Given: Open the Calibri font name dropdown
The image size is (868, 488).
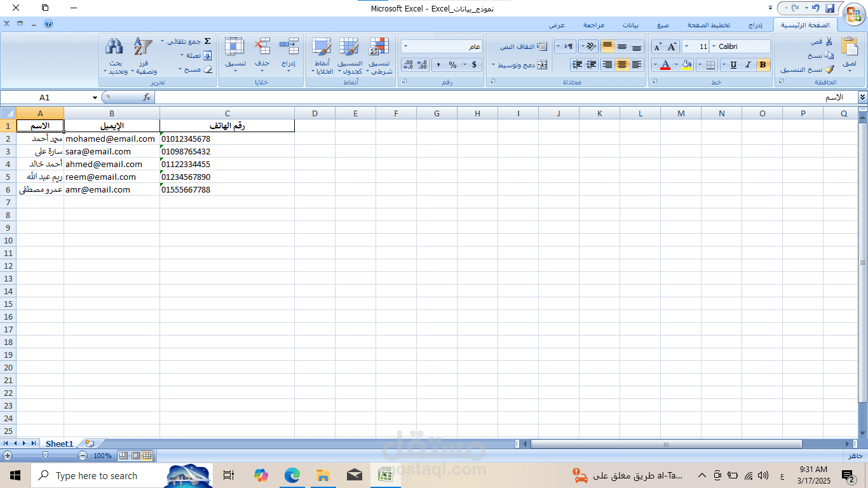Looking at the screenshot, I should pyautogui.click(x=714, y=46).
